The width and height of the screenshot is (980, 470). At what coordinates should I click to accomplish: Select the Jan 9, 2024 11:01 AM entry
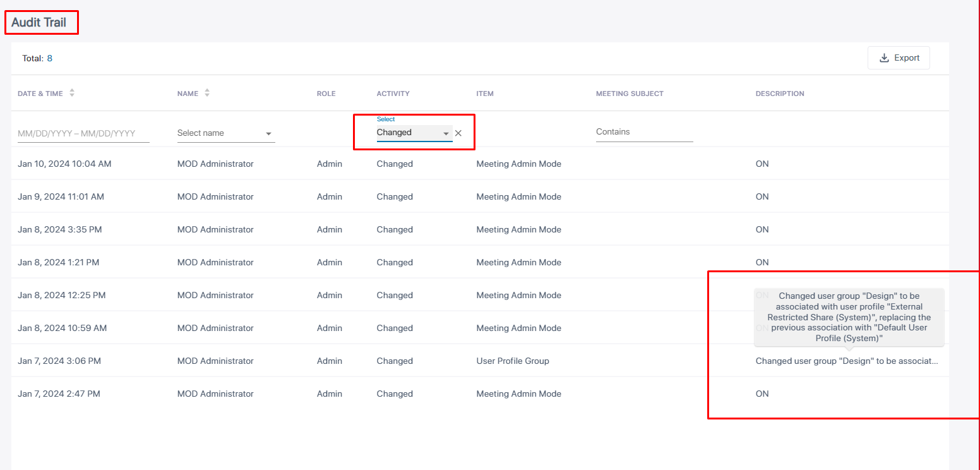coord(61,196)
